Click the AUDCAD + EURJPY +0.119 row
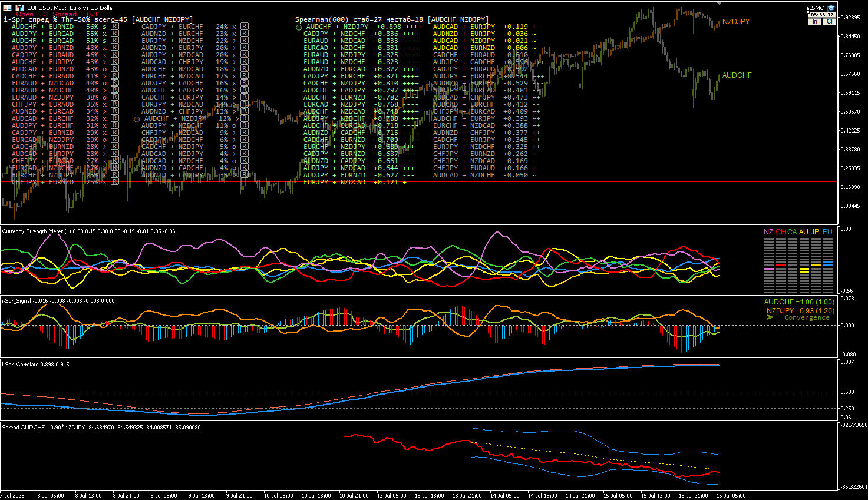This screenshot has height=500, width=868. coord(485,27)
